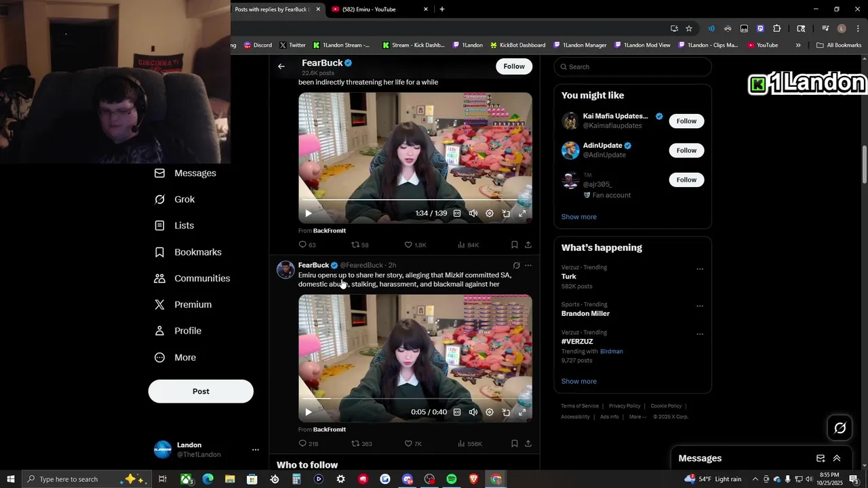Mute the second video's audio
Image resolution: width=868 pixels, height=488 pixels.
click(473, 412)
